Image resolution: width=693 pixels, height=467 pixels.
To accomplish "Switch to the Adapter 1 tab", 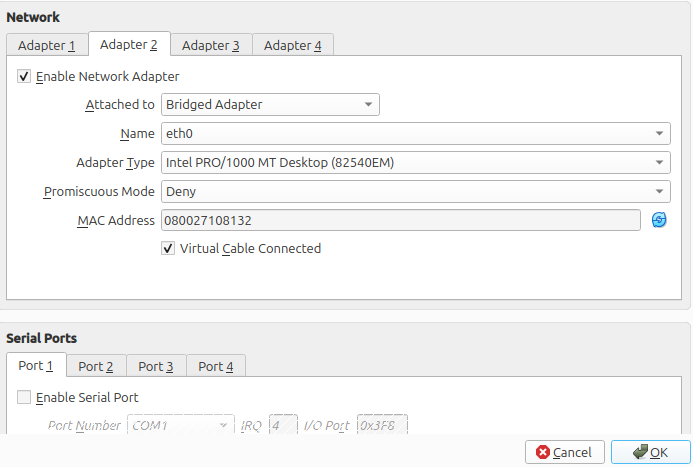I will pyautogui.click(x=47, y=45).
